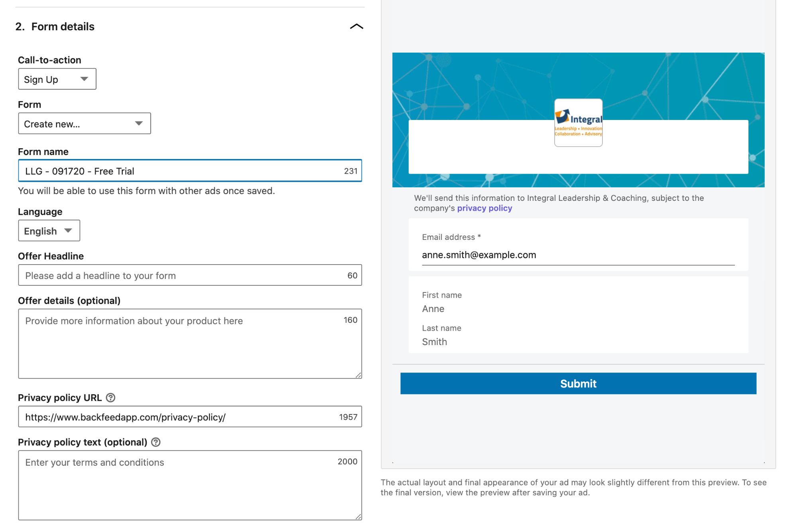
Task: Click the Privacy policy URL input field
Action: pos(190,417)
